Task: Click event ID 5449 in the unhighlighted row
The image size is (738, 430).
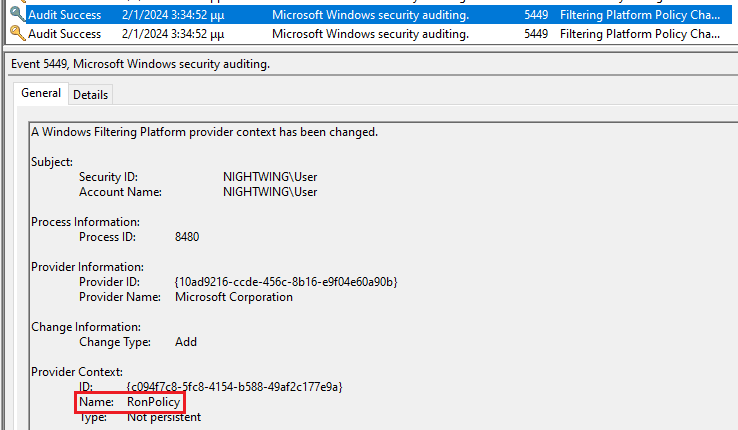Action: coord(536,34)
